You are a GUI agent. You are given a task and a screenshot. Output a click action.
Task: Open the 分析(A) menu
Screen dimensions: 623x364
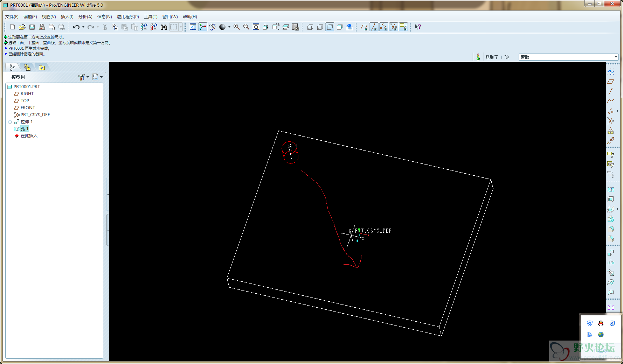[x=85, y=17]
